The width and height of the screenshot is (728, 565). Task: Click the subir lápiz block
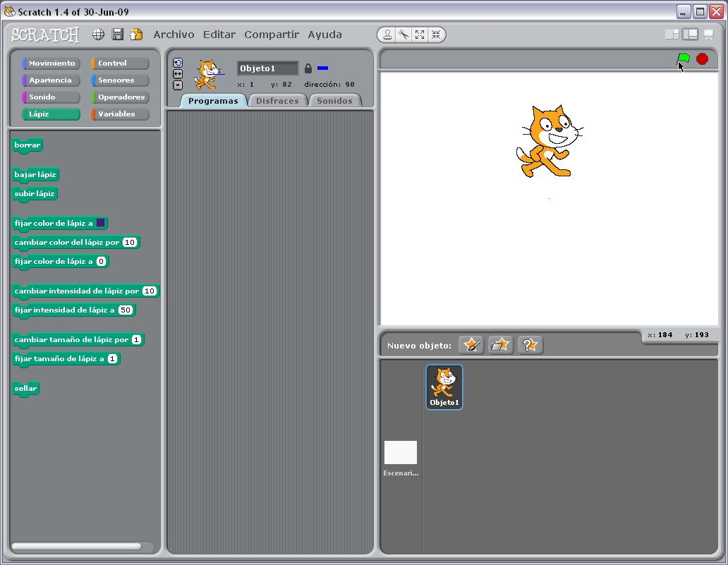coord(35,194)
